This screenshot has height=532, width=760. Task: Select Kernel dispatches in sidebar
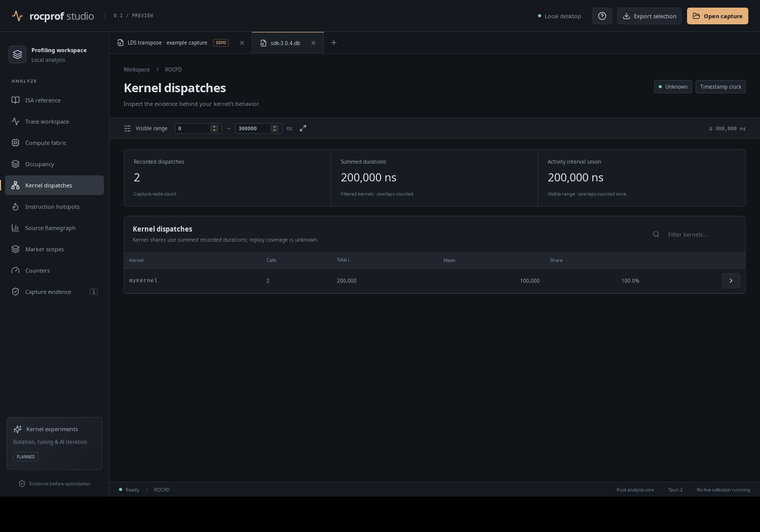(x=54, y=185)
